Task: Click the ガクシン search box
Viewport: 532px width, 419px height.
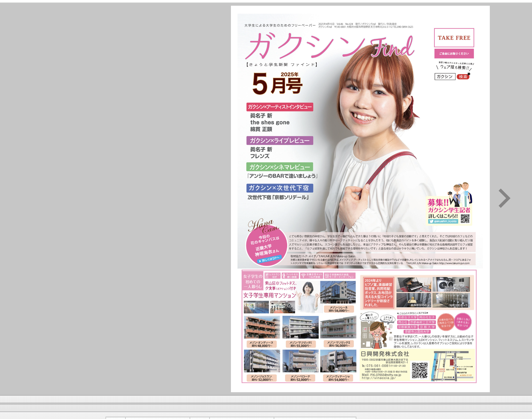Action: (x=445, y=77)
